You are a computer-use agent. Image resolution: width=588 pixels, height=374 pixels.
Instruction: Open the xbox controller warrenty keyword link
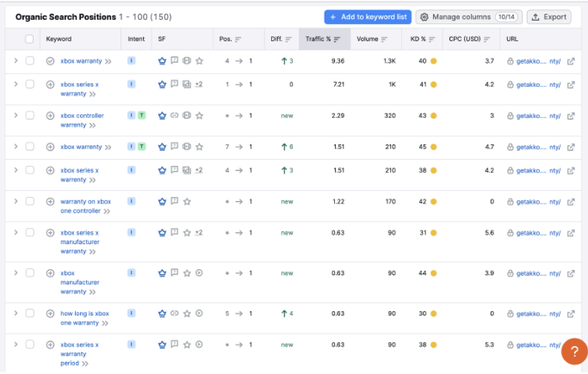(82, 120)
